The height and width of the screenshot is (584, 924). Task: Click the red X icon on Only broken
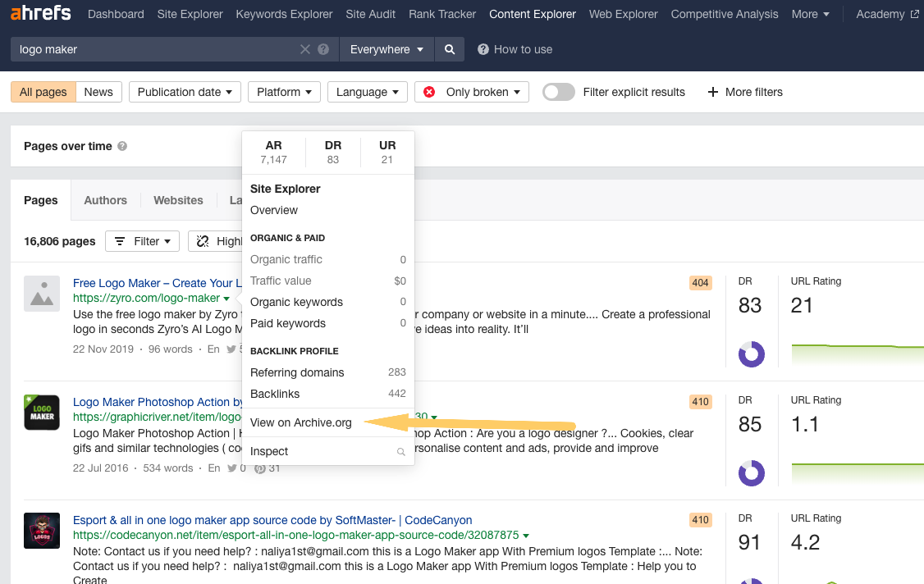(x=429, y=92)
